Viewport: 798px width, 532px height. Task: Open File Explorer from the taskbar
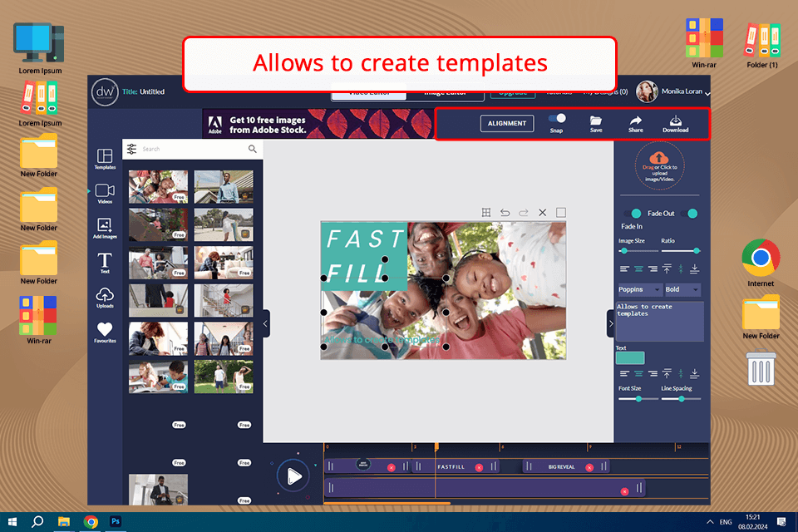pyautogui.click(x=64, y=522)
